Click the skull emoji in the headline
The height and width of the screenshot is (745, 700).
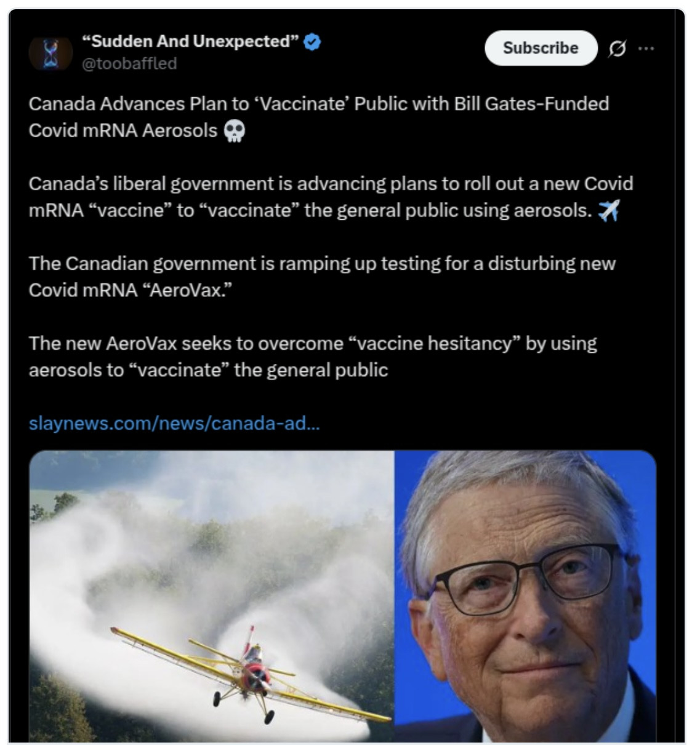tap(234, 131)
